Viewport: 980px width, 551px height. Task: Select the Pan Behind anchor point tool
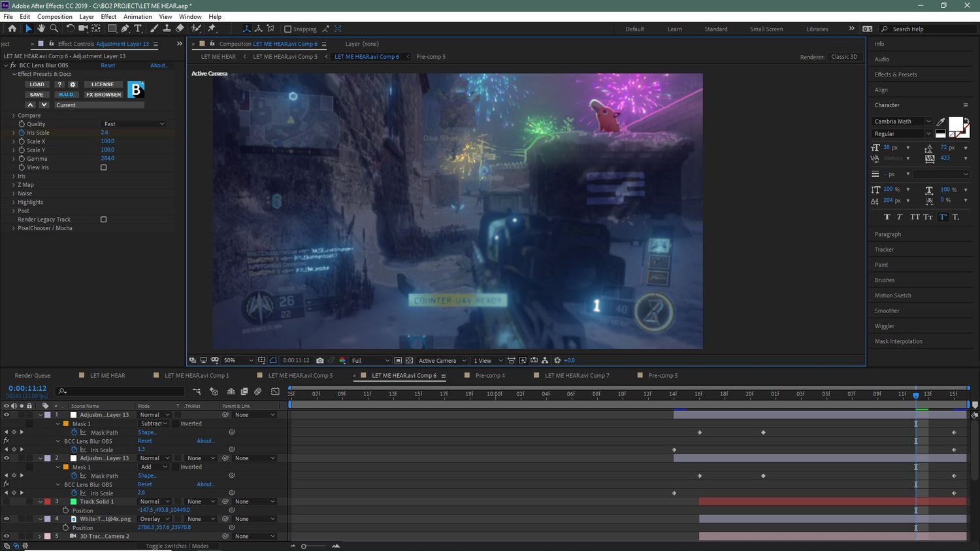(x=96, y=29)
